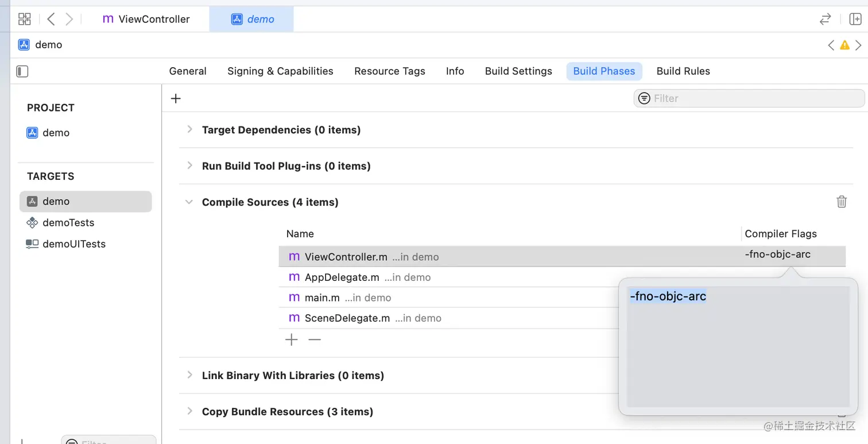Screen dimensions: 868x444
Task: Expand Link Binary With Libraries section
Action: (189, 375)
